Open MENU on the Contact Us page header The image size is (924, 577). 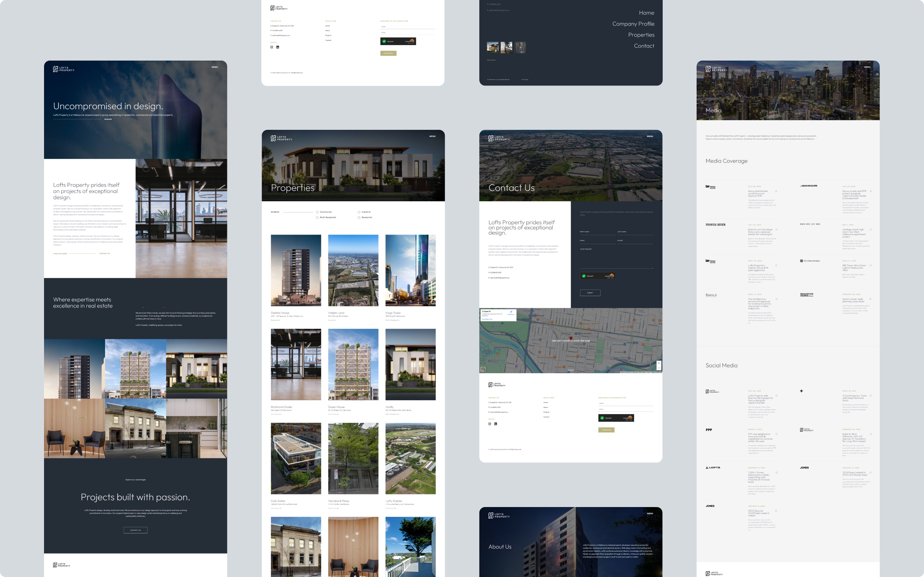click(x=650, y=136)
